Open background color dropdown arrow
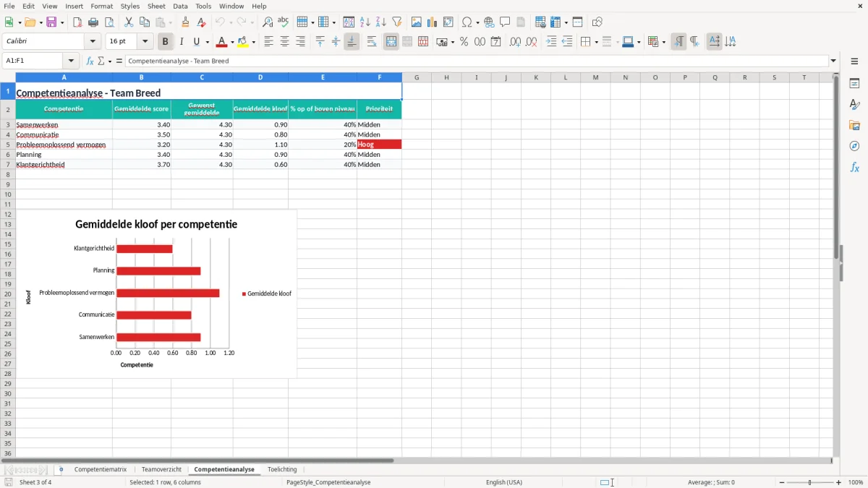This screenshot has height=488, width=868. (253, 42)
